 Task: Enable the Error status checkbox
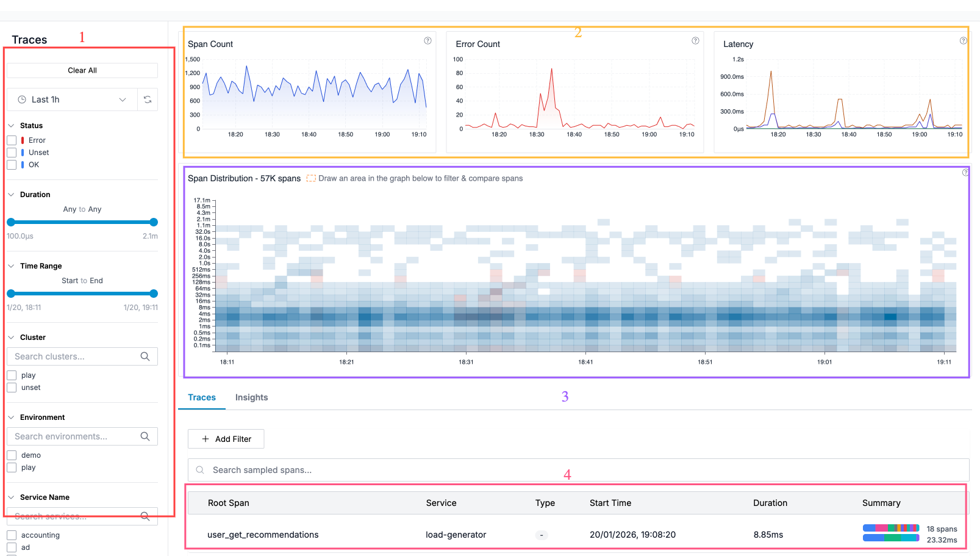[11, 140]
